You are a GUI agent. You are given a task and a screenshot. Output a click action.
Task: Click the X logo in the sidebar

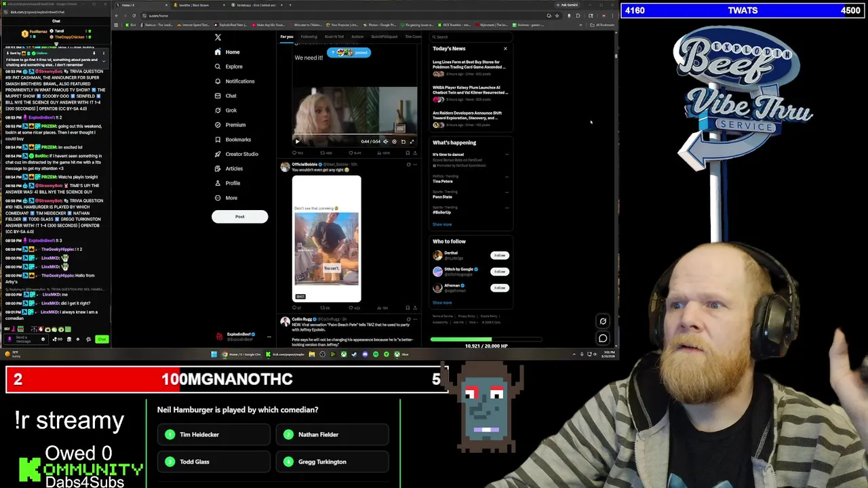coord(218,37)
